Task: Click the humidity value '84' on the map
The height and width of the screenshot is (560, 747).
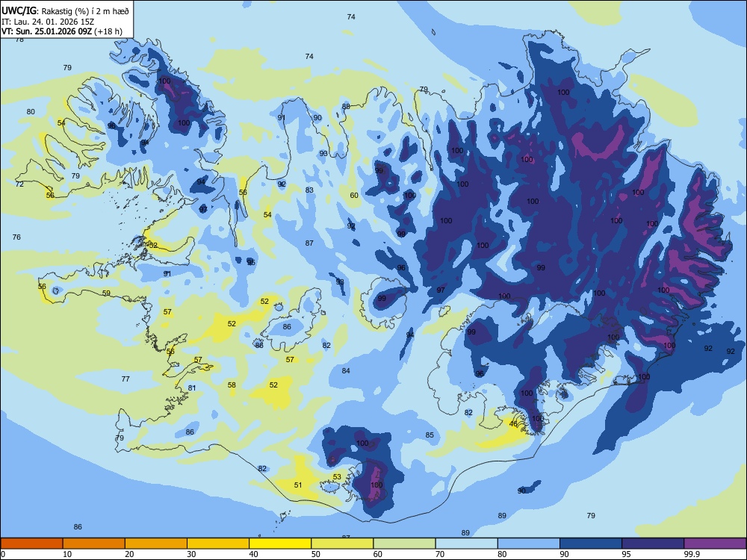Action: (346, 370)
